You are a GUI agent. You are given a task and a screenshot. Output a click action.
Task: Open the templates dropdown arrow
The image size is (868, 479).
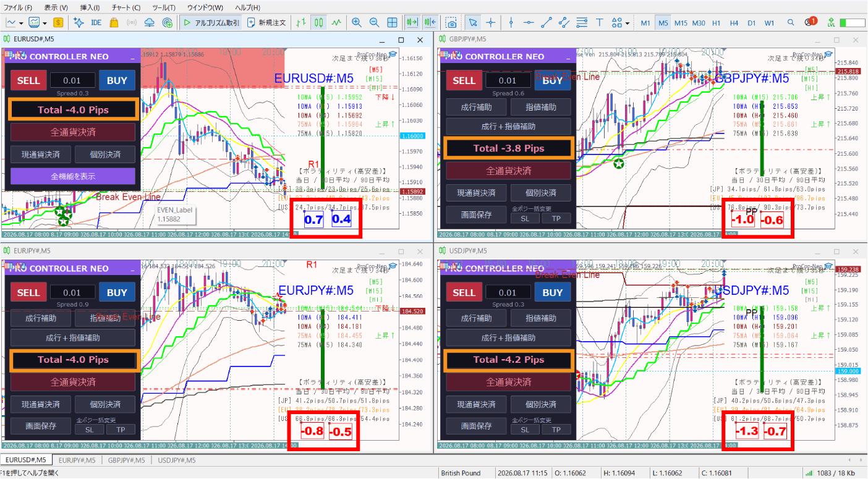click(x=45, y=23)
